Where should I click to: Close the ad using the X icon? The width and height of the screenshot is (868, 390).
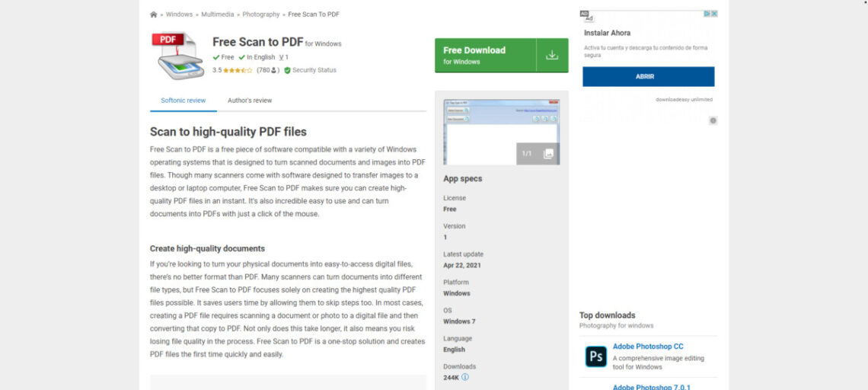[714, 14]
